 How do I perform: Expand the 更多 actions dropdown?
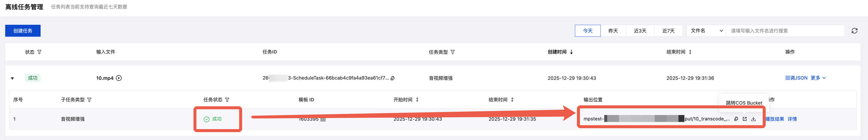818,78
